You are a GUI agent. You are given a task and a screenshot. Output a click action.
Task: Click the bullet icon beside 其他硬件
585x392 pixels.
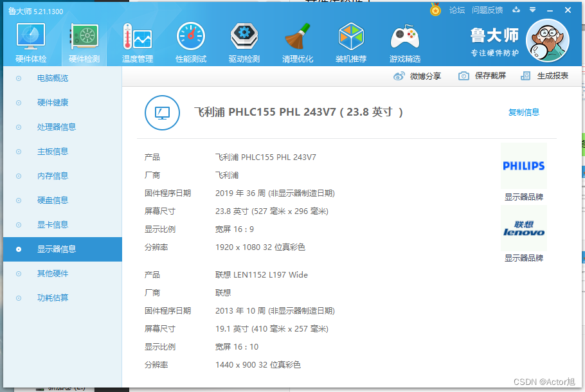click(19, 274)
